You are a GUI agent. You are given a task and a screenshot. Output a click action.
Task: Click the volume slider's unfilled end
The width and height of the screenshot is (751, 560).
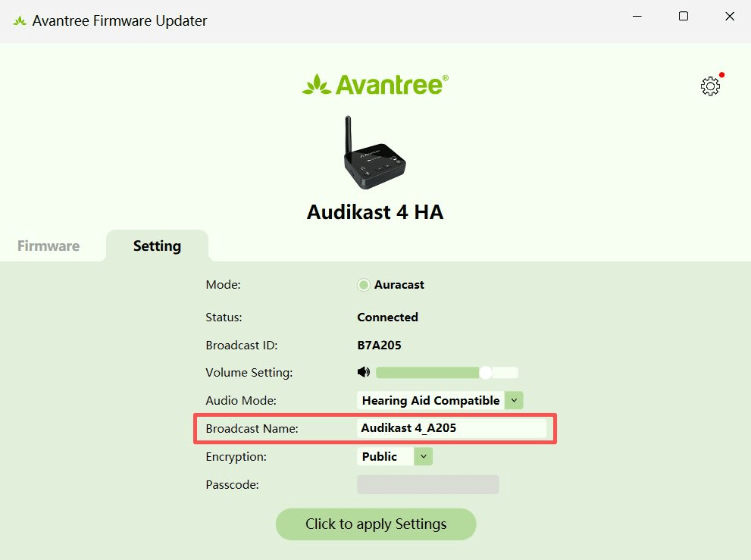click(x=505, y=373)
